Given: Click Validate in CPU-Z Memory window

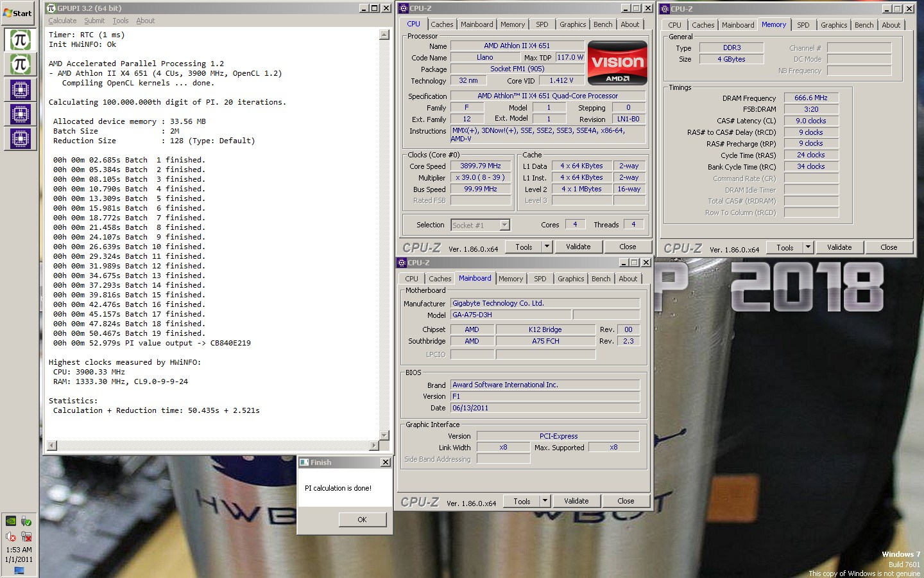Looking at the screenshot, I should click(839, 247).
